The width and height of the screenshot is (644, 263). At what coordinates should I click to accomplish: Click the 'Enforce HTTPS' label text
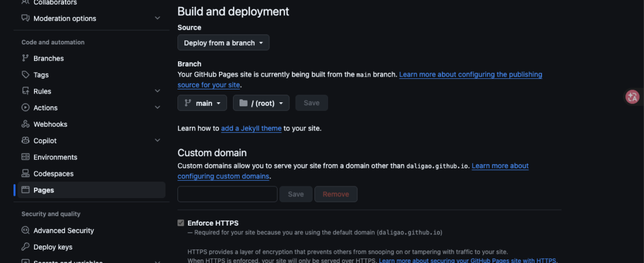point(213,223)
